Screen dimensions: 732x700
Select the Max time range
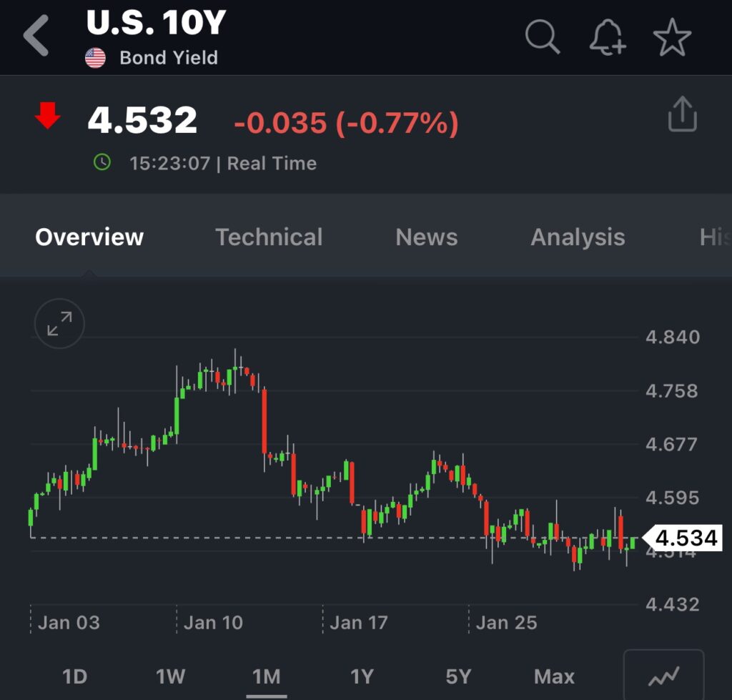(x=554, y=676)
